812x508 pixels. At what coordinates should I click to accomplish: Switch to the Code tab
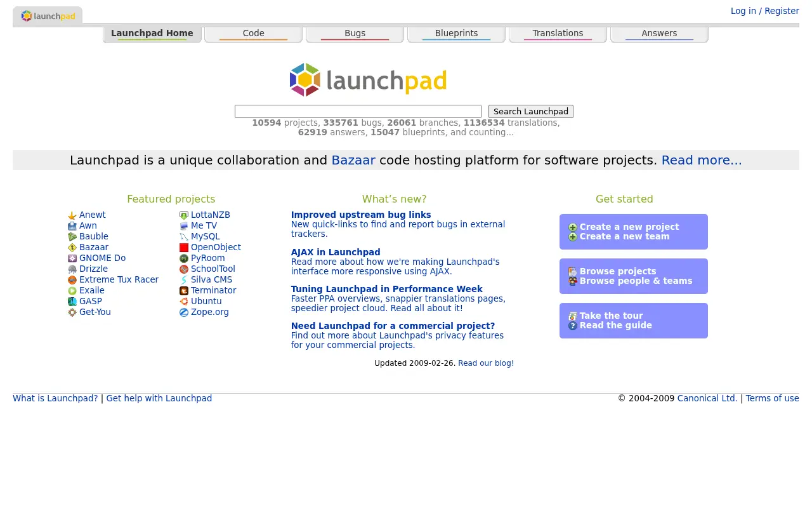[x=254, y=34]
